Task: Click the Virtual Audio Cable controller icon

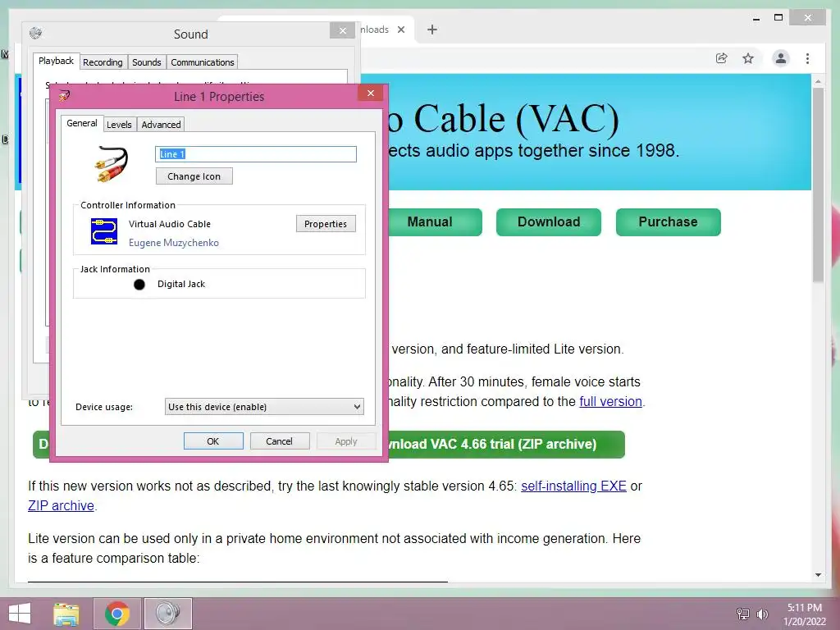Action: pyautogui.click(x=104, y=231)
